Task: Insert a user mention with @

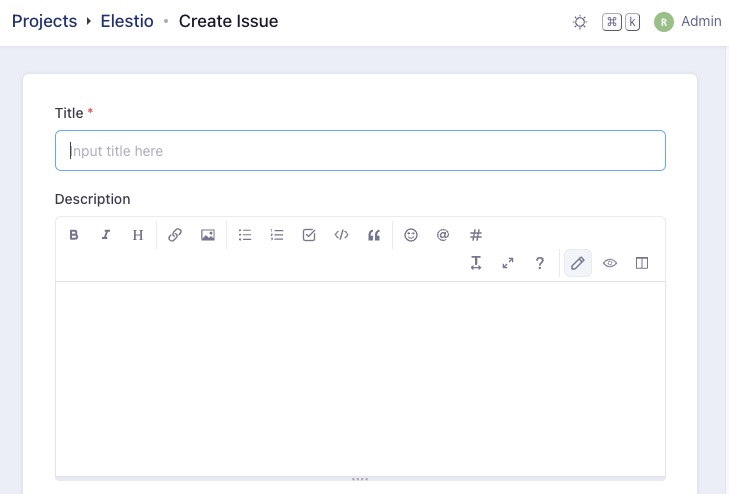Action: pyautogui.click(x=443, y=235)
